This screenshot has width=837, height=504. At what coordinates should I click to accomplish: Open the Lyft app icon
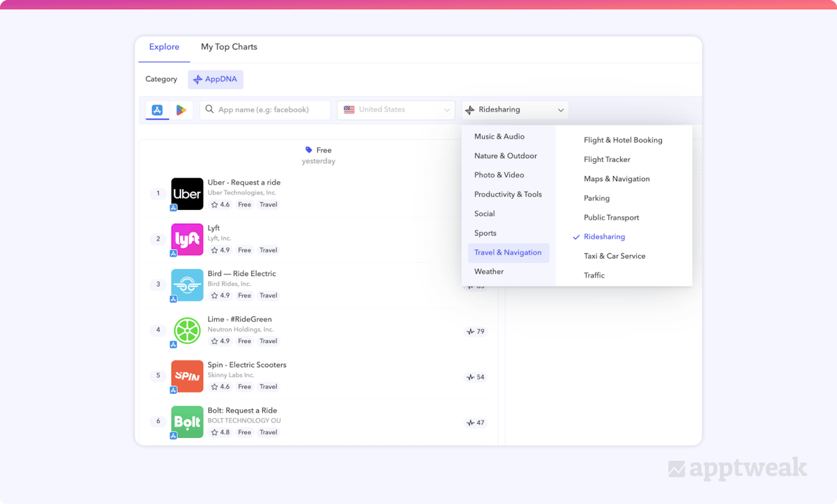click(187, 239)
